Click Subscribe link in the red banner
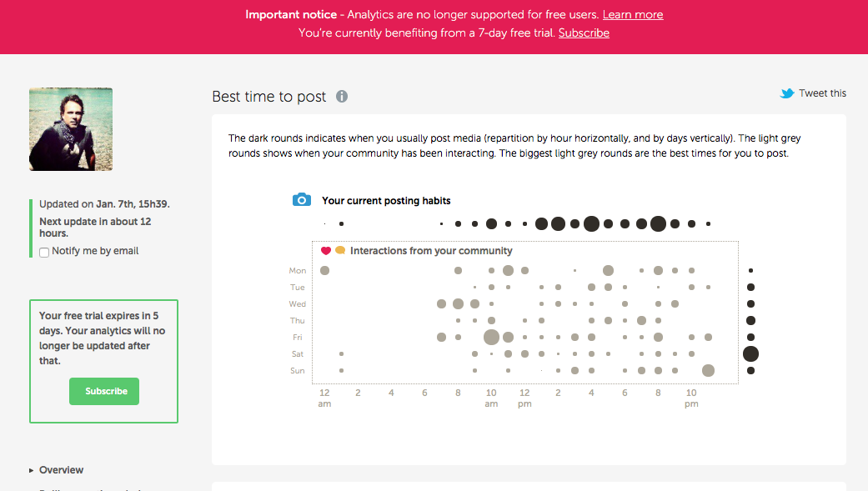The height and width of the screenshot is (491, 868). click(x=584, y=33)
